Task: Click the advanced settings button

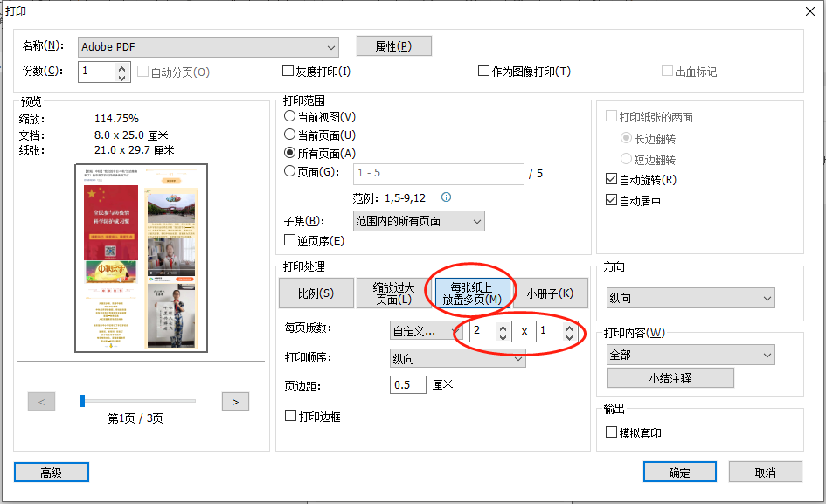Action: (52, 472)
